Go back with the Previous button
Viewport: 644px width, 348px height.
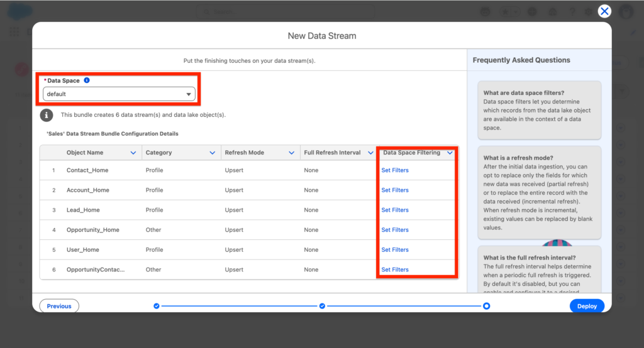coord(59,306)
